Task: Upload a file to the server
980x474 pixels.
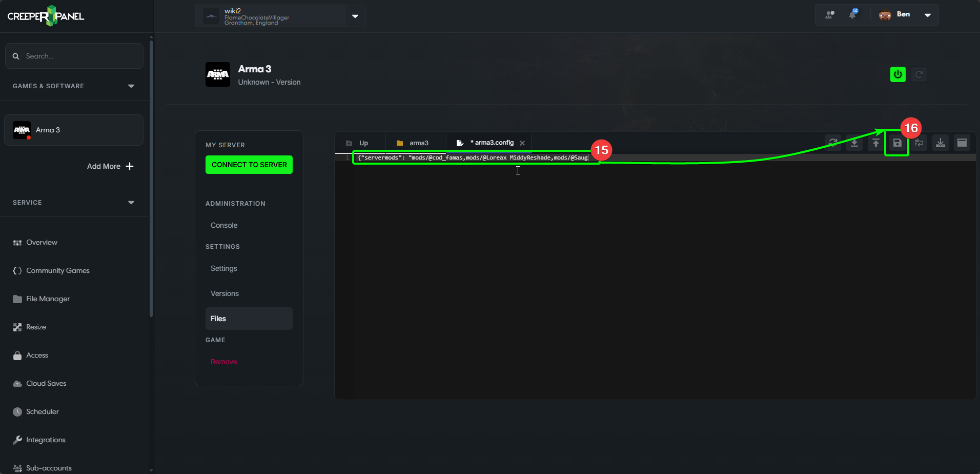Action: point(876,143)
